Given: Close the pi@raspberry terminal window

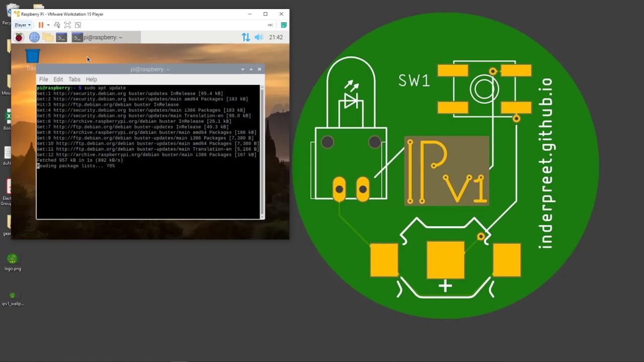Looking at the screenshot, I should click(x=260, y=69).
